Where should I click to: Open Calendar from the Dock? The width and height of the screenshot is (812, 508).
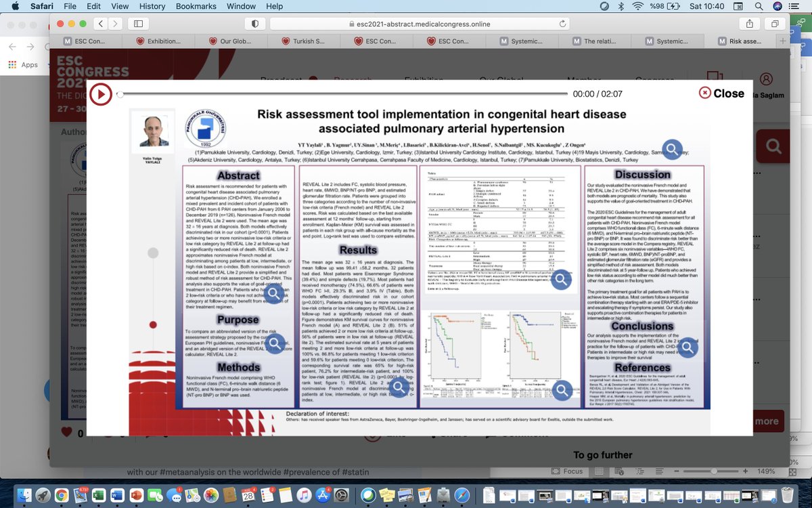point(247,494)
